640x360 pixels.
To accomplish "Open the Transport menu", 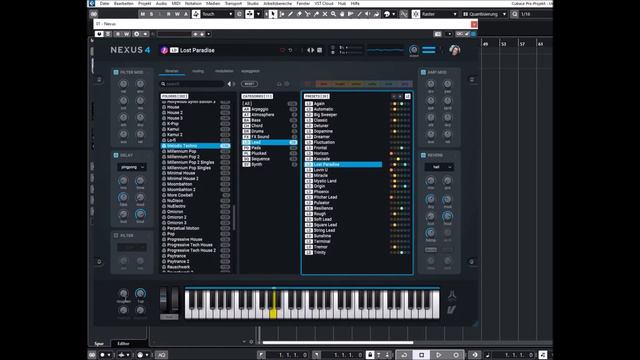I will pos(233,3).
